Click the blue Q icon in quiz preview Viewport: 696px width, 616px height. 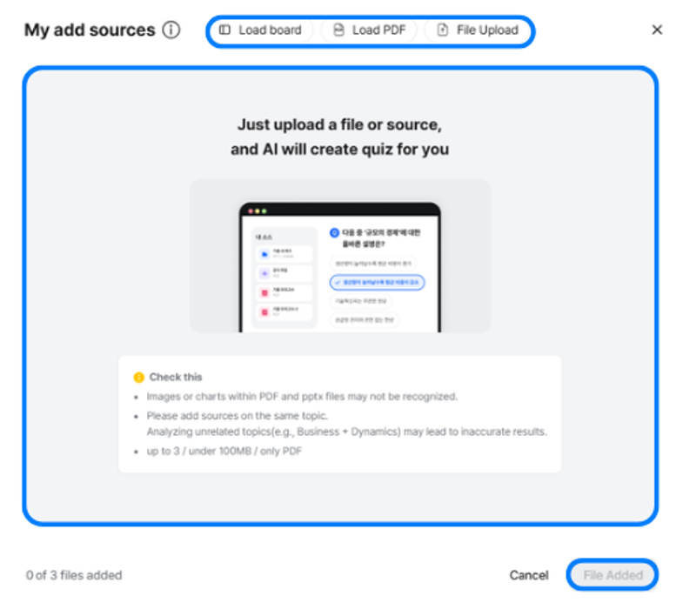pos(334,232)
